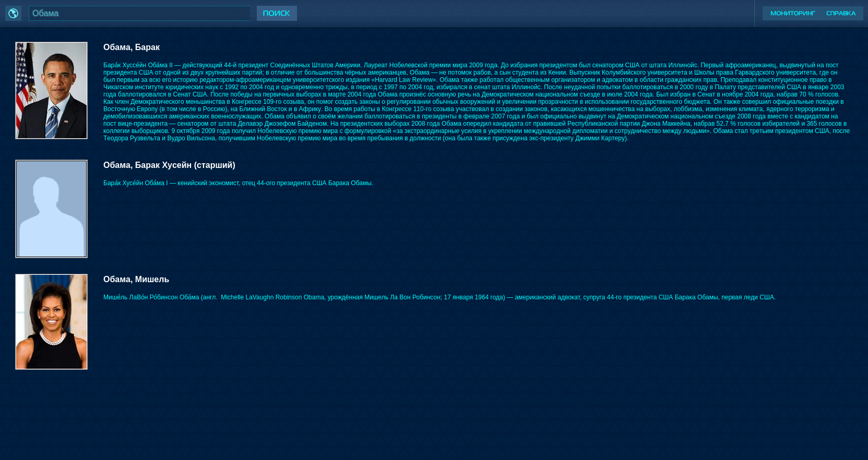Click the 'Harvard Law Review' phrase in the biography

pos(403,80)
